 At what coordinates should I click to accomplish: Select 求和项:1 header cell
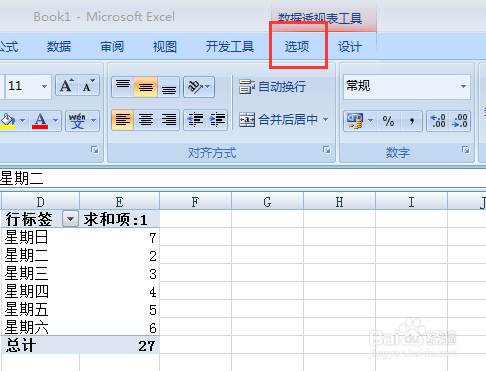point(119,219)
